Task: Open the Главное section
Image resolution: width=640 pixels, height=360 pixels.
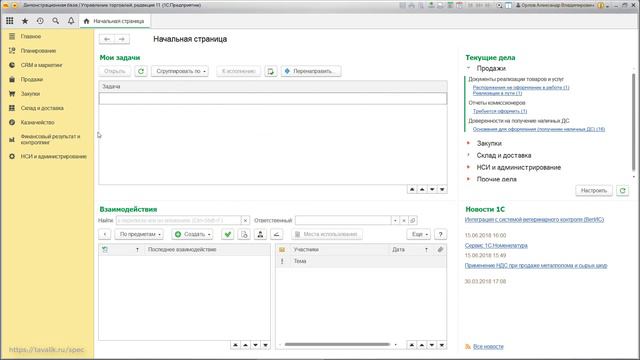Action: tap(31, 36)
